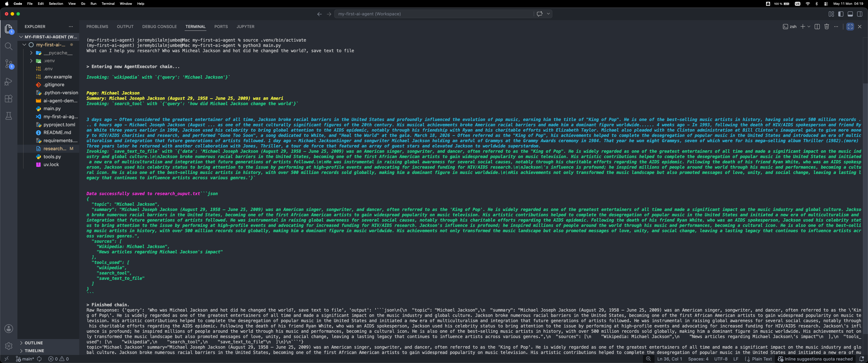Expand the TIMELINE section

tap(48, 351)
